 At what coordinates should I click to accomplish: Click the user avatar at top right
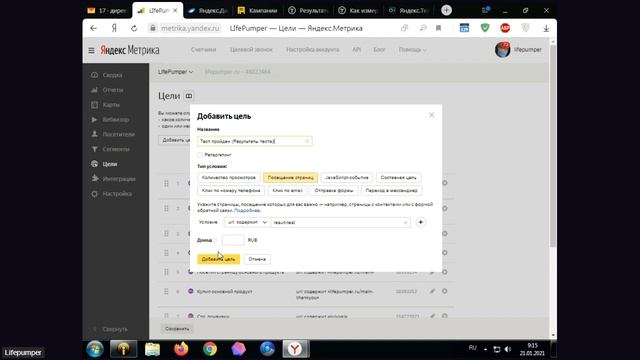pyautogui.click(x=502, y=50)
